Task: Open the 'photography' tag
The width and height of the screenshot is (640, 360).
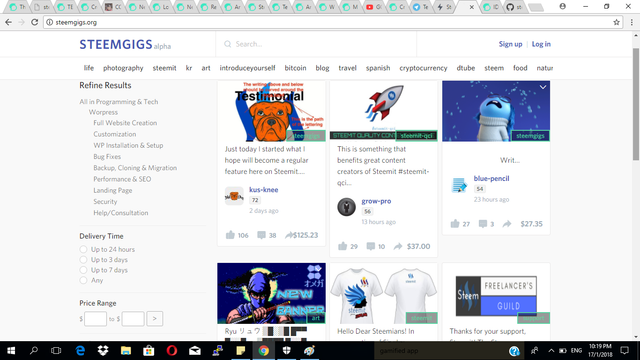Action: [x=123, y=68]
